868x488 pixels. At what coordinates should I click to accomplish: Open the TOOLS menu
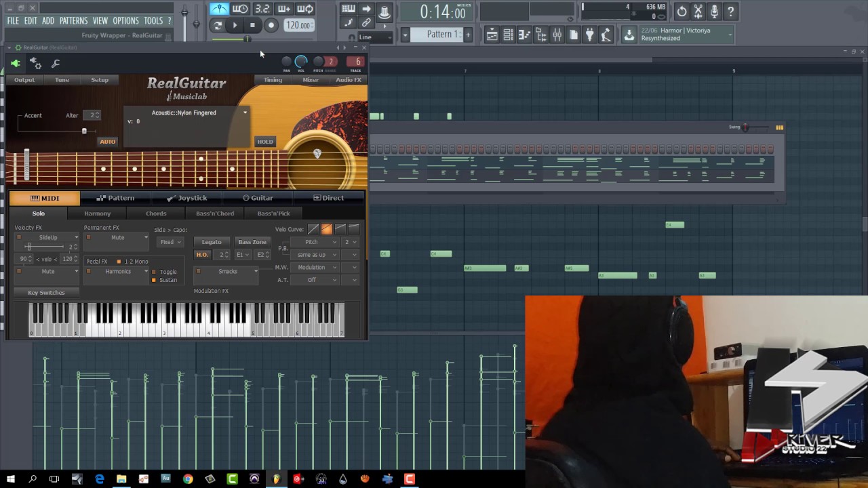click(x=153, y=21)
